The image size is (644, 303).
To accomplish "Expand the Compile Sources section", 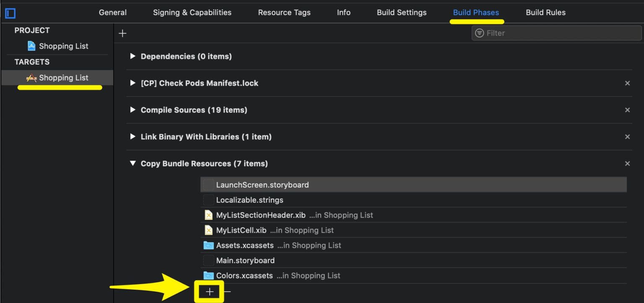I will [x=133, y=110].
